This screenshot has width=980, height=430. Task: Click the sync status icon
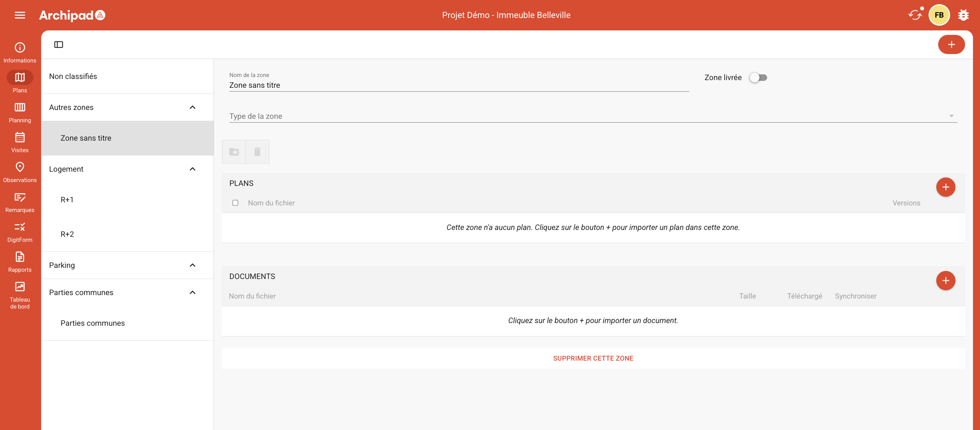point(915,15)
